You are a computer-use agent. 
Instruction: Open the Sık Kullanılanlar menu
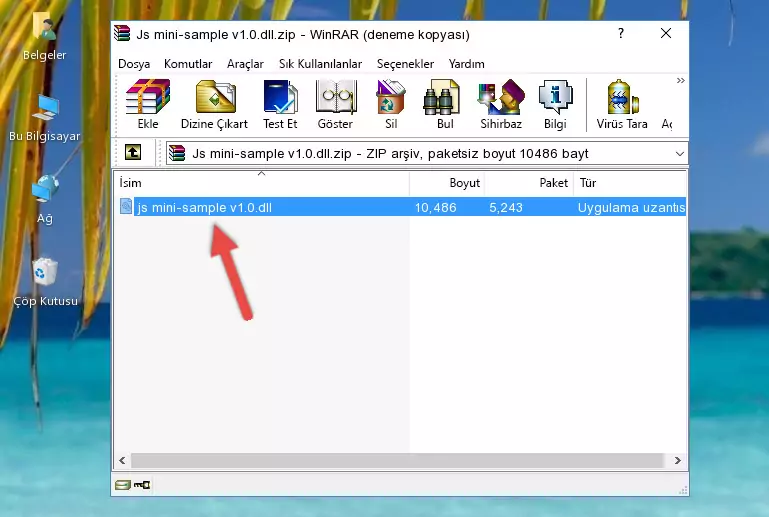click(320, 64)
